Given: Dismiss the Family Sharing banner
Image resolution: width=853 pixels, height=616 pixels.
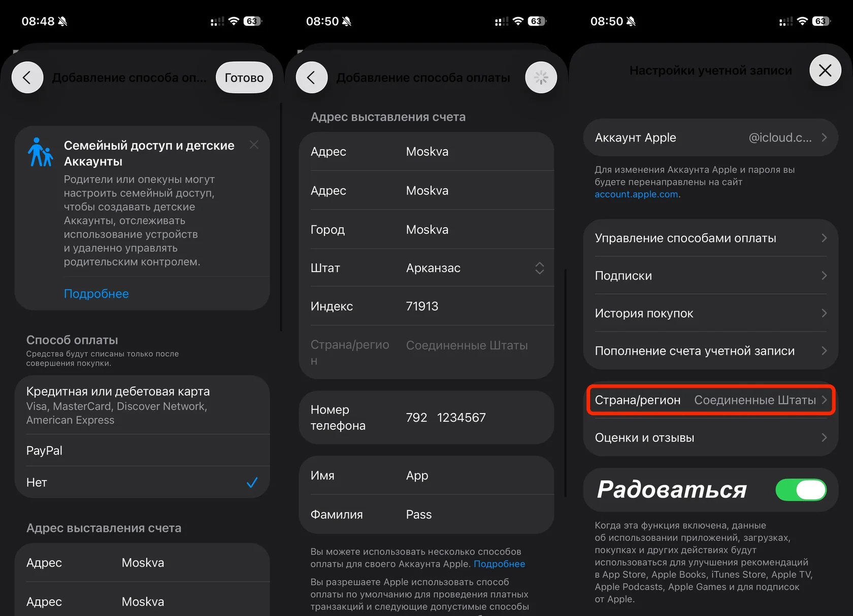Looking at the screenshot, I should (254, 145).
